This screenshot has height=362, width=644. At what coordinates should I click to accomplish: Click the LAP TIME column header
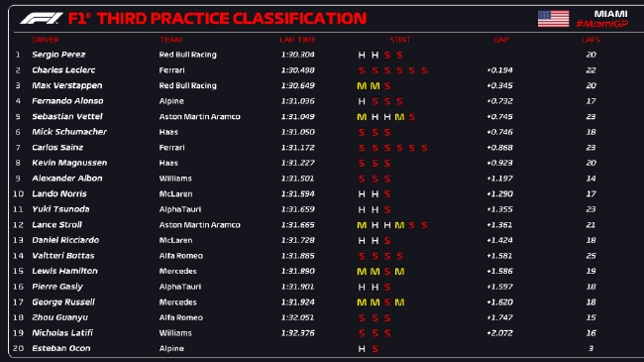pos(298,40)
